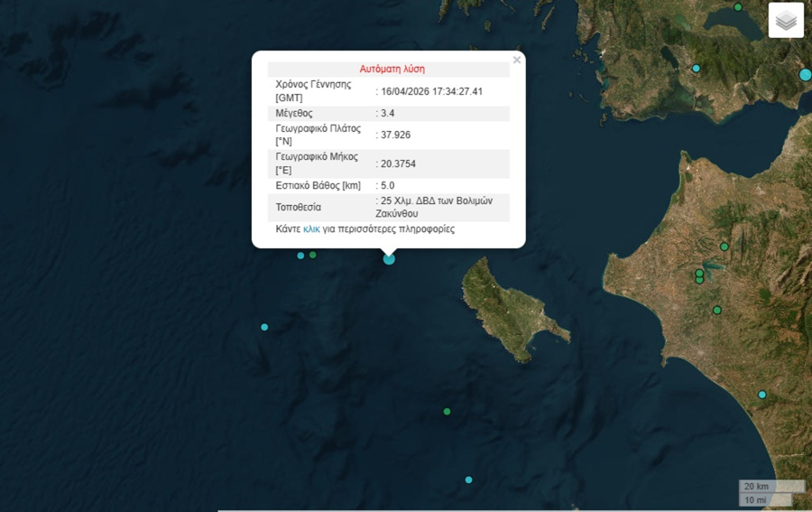Click the overlapping green marker pair beside the small lake

coord(699,276)
